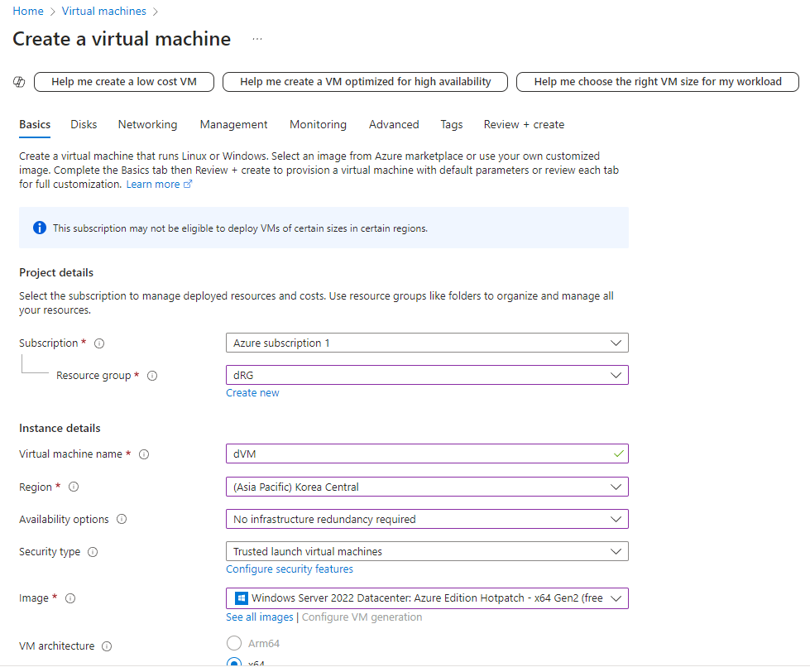
Task: Go to the Review + create tab
Action: click(x=524, y=124)
